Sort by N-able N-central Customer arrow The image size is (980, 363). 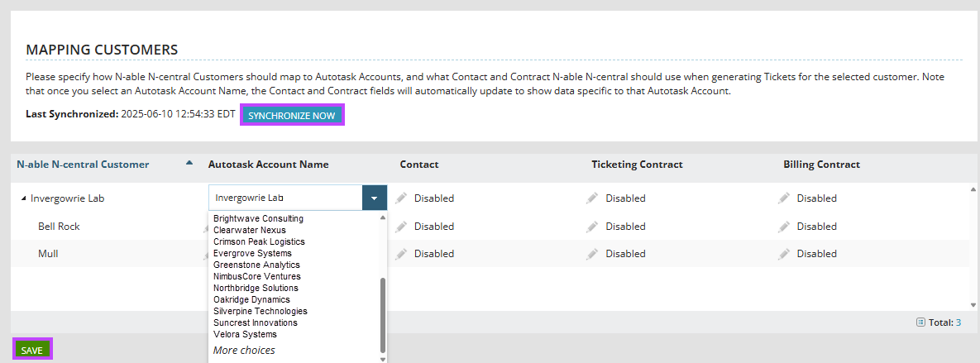(189, 163)
